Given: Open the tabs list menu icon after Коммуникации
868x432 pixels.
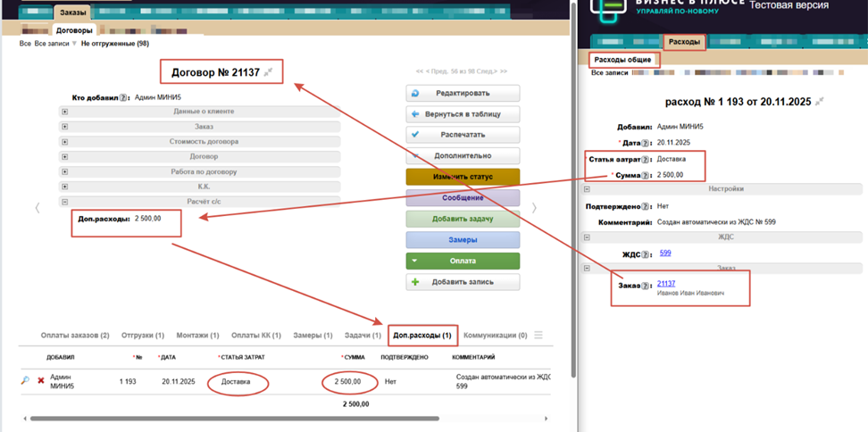Looking at the screenshot, I should point(538,336).
